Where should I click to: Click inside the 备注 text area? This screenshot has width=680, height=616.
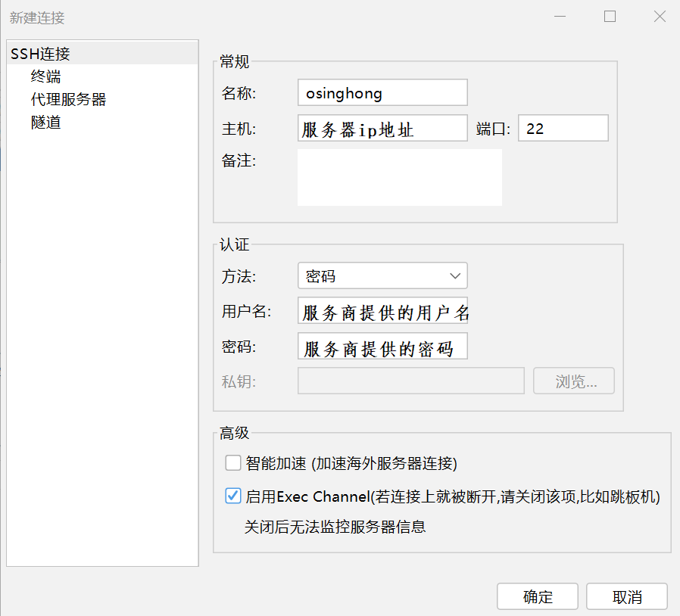click(x=399, y=177)
